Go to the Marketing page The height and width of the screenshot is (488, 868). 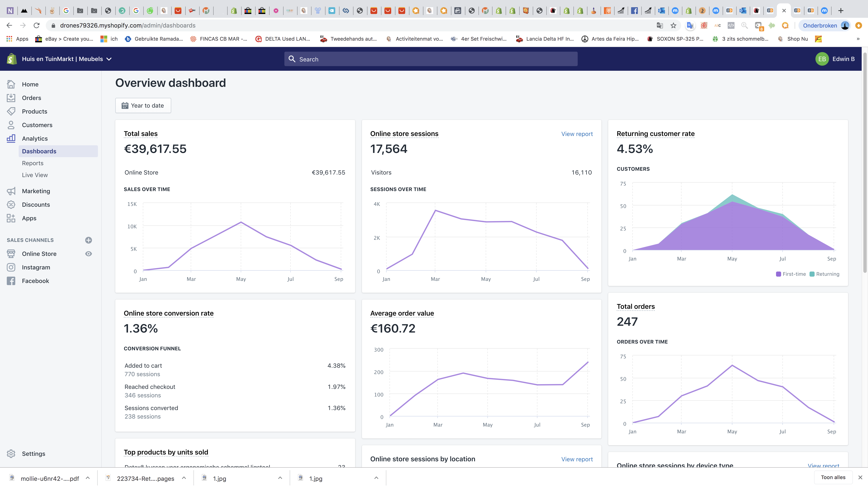(x=36, y=191)
